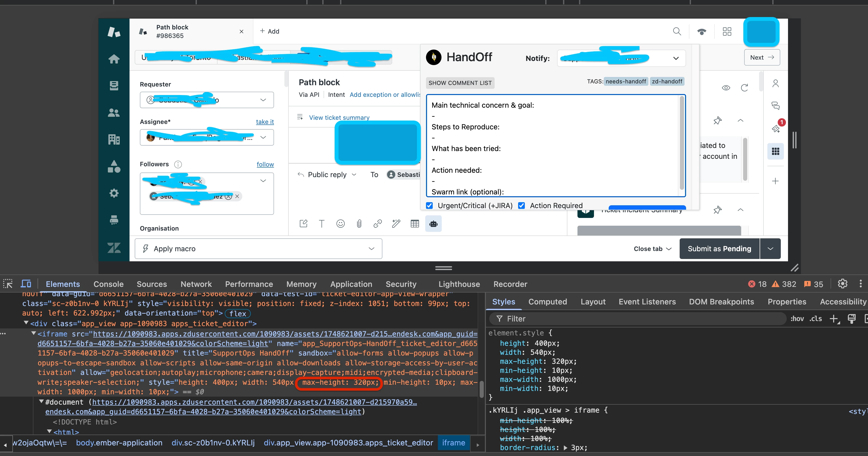Open the Submit as Pending options arrow
Screen dimensions: 868x456
coord(770,249)
